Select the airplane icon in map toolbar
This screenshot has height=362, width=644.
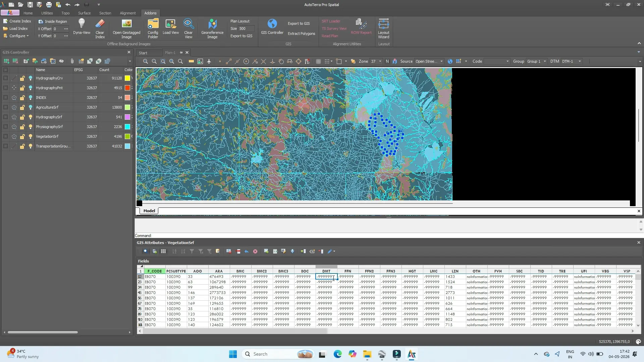pos(209,61)
